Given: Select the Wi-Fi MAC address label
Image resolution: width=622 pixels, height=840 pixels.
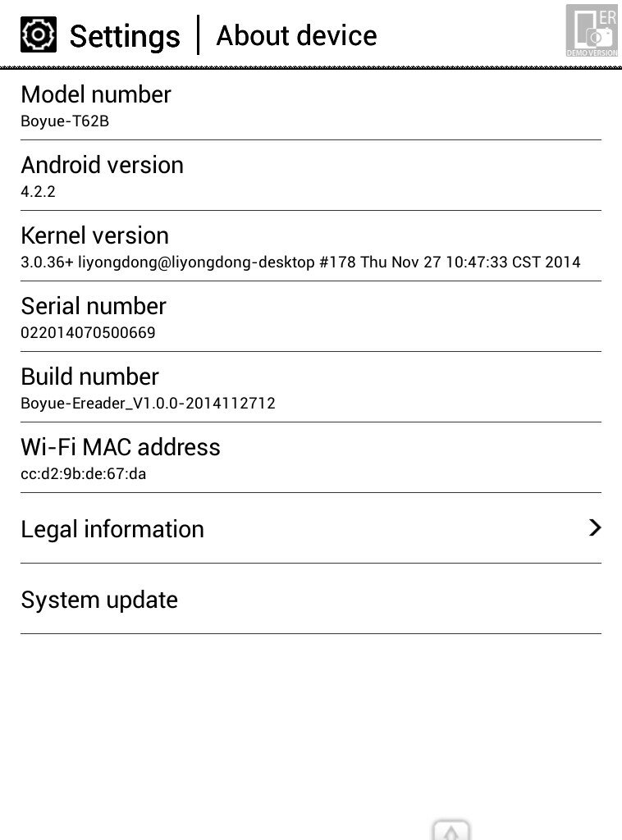Looking at the screenshot, I should coord(121,447).
